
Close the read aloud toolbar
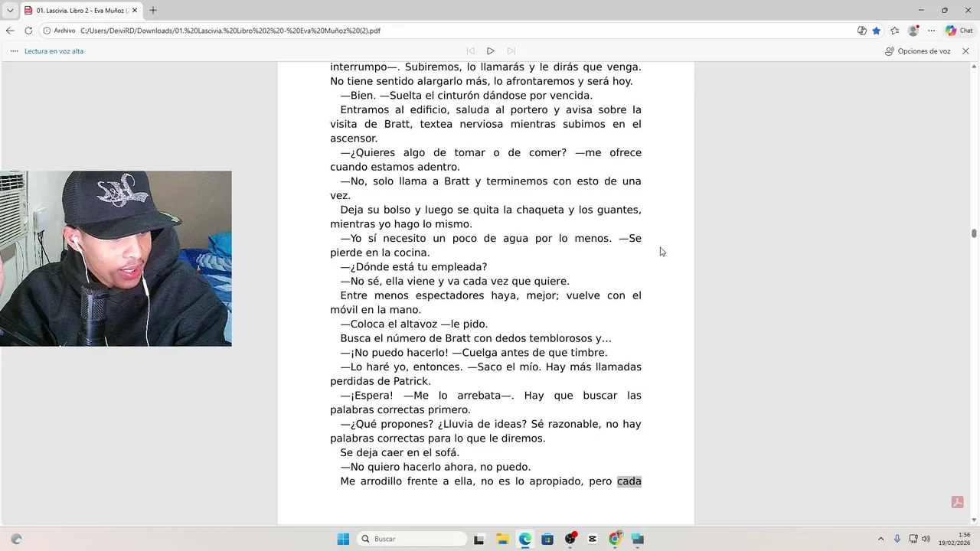point(965,51)
